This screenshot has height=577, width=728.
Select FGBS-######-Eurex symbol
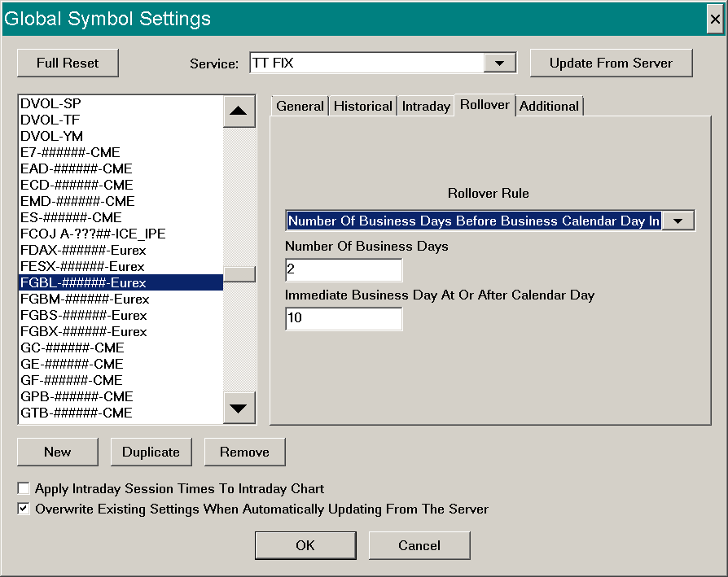click(121, 315)
